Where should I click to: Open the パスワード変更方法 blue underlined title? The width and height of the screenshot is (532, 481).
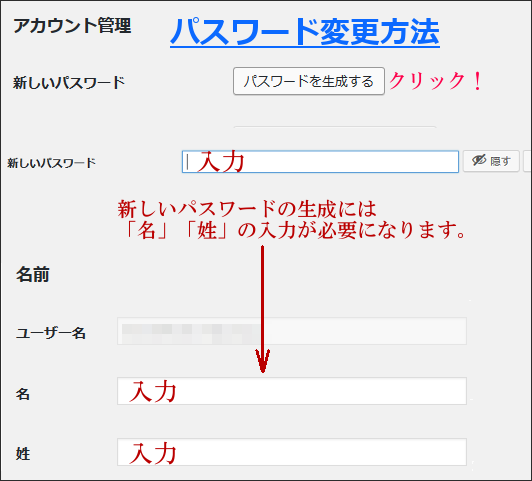pyautogui.click(x=305, y=32)
